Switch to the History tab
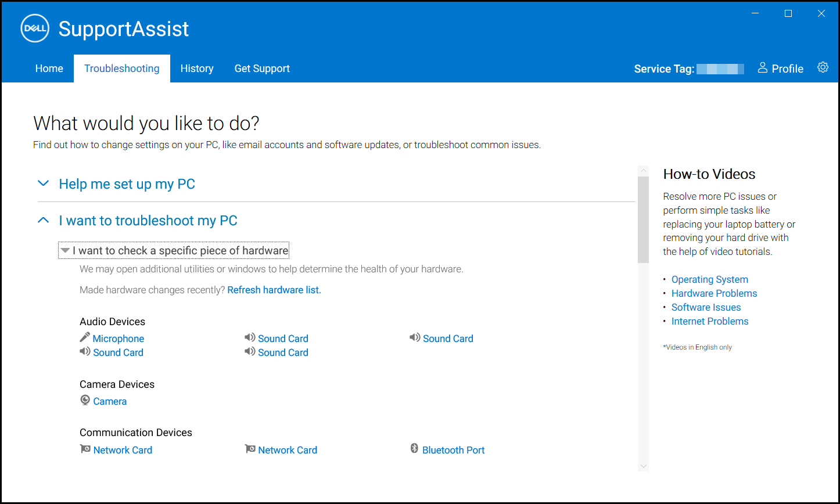Image resolution: width=840 pixels, height=504 pixels. click(197, 68)
